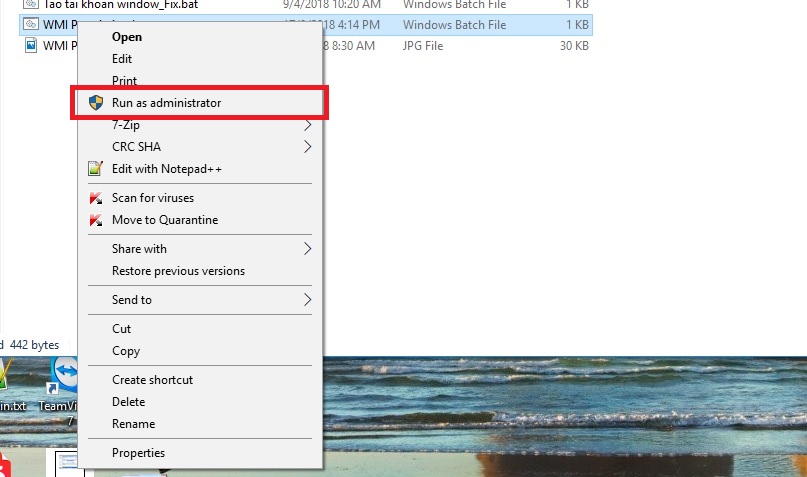807x477 pixels.
Task: Click Kaspersky icon beside Scan for viruses
Action: point(95,198)
